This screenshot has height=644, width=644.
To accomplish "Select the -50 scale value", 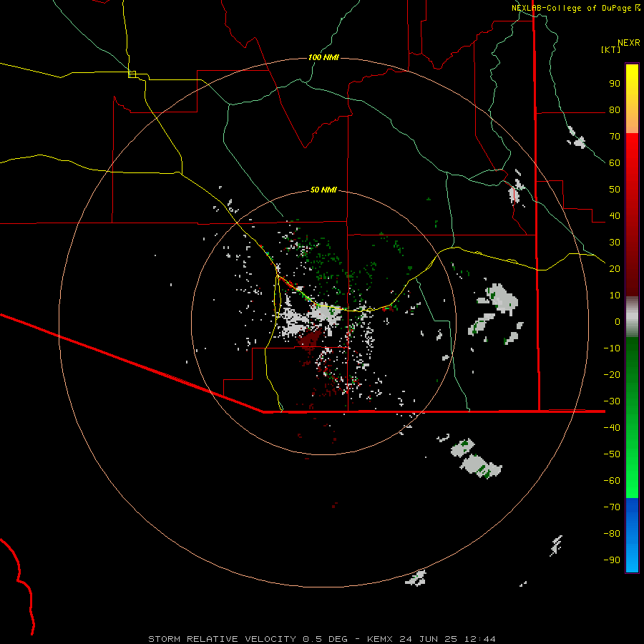I will [612, 454].
